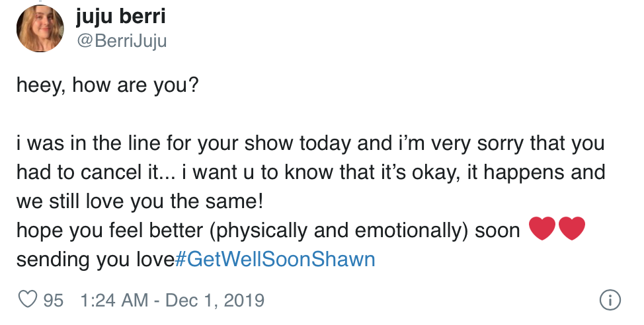Open juju berri's profile picture
Screen dimensions: 644x325
point(40,29)
